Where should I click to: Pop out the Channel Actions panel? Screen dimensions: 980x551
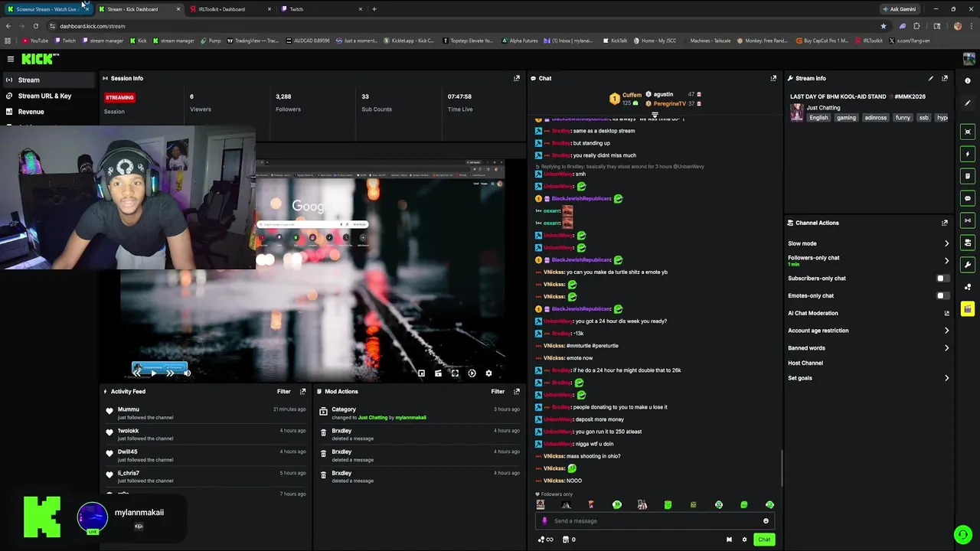945,223
